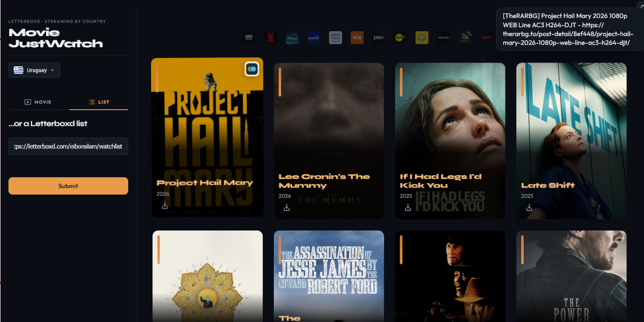Select the ViX streaming filter icon
The width and height of the screenshot is (644, 322).
tap(357, 37)
